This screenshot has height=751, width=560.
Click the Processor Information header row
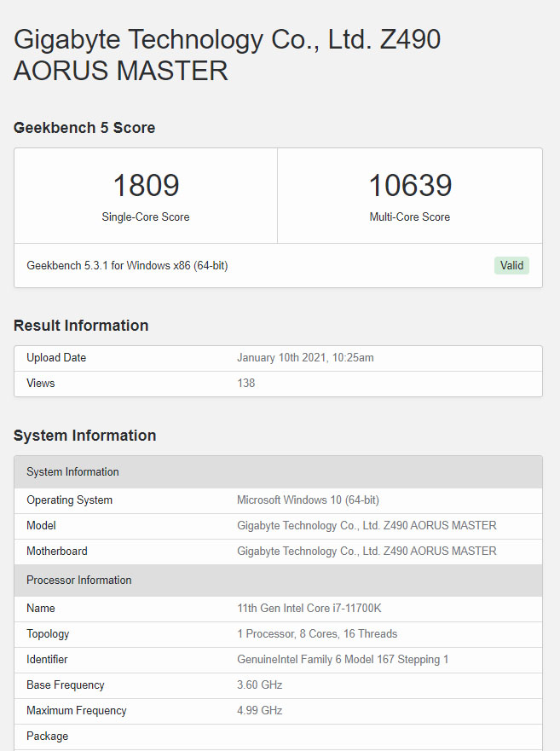(279, 580)
